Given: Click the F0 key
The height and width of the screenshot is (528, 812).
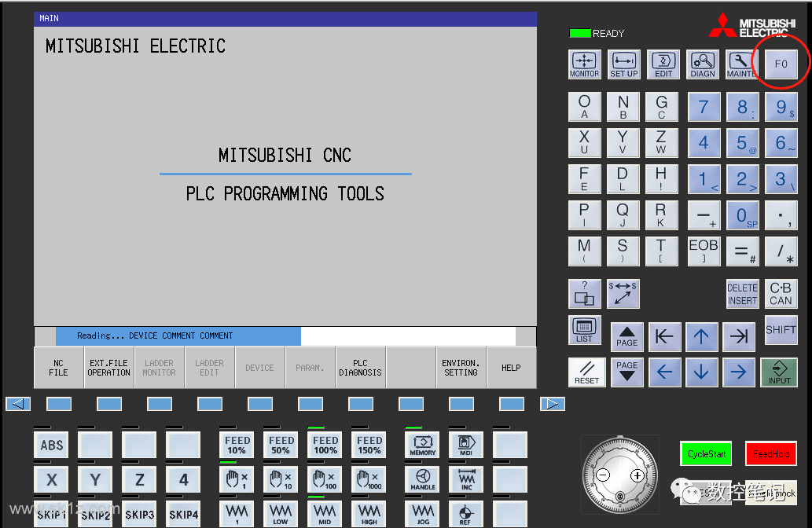Looking at the screenshot, I should click(x=781, y=64).
